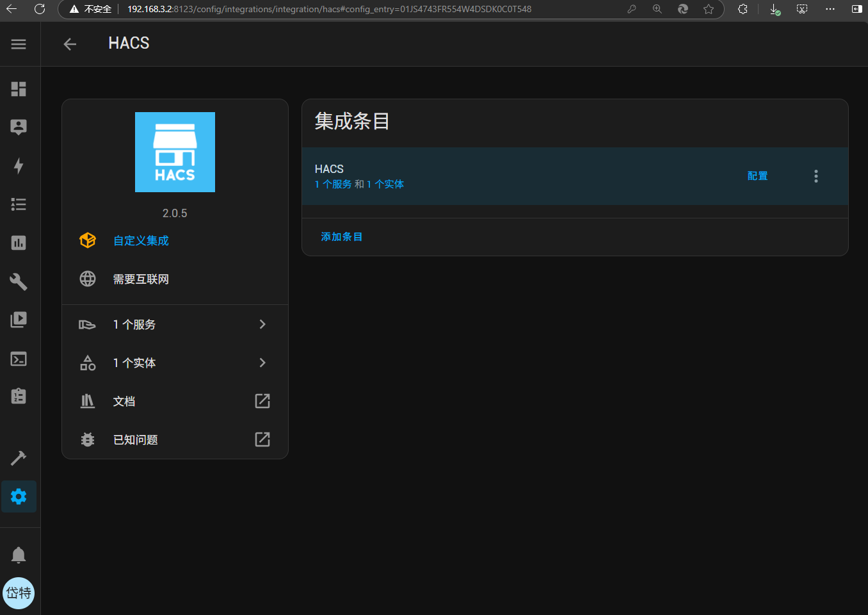
Task: Open the Media player sidebar icon
Action: coord(19,320)
